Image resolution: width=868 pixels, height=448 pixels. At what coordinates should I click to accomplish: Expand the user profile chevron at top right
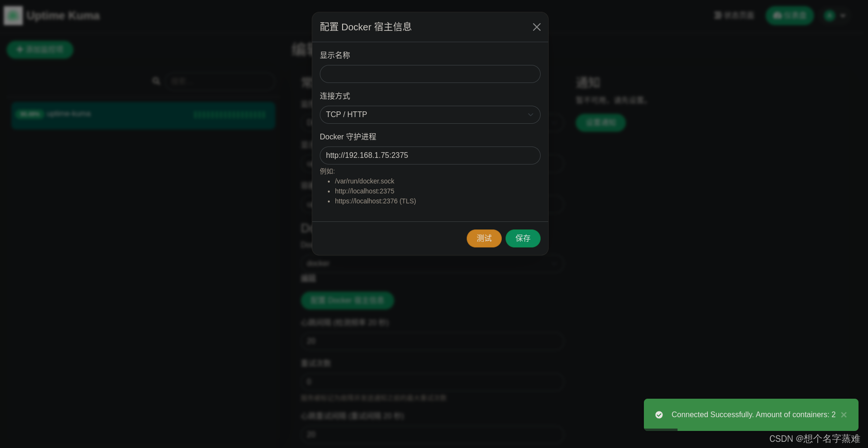844,16
